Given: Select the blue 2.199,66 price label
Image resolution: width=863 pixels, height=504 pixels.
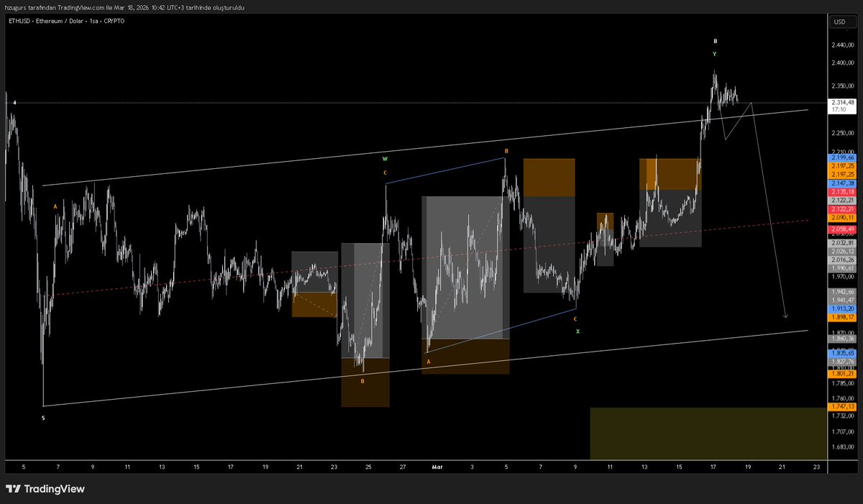Looking at the screenshot, I should (x=842, y=157).
